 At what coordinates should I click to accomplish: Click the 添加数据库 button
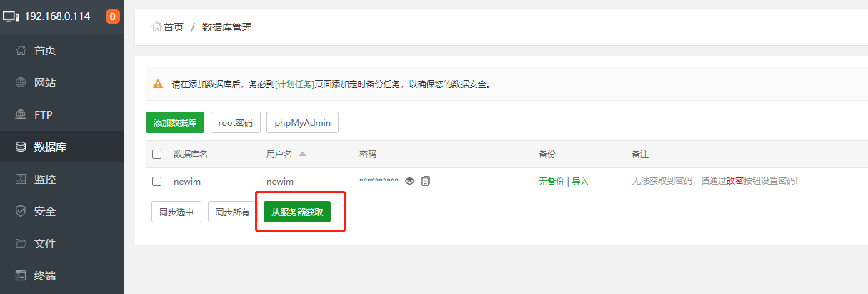[x=175, y=122]
